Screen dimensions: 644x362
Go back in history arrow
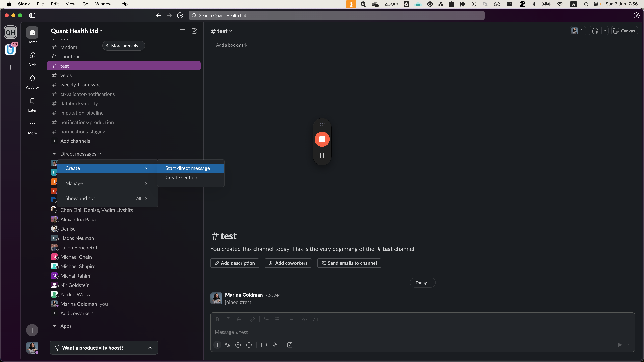pos(158,15)
